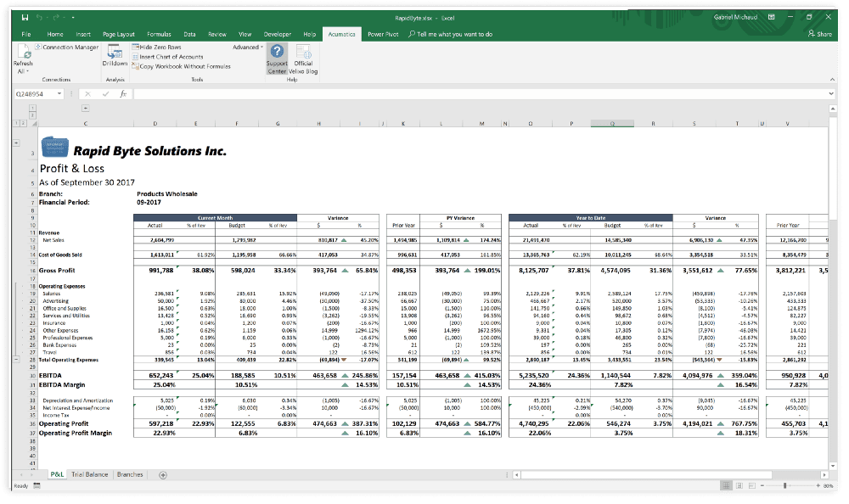Click column outline level 2 button

(32, 115)
